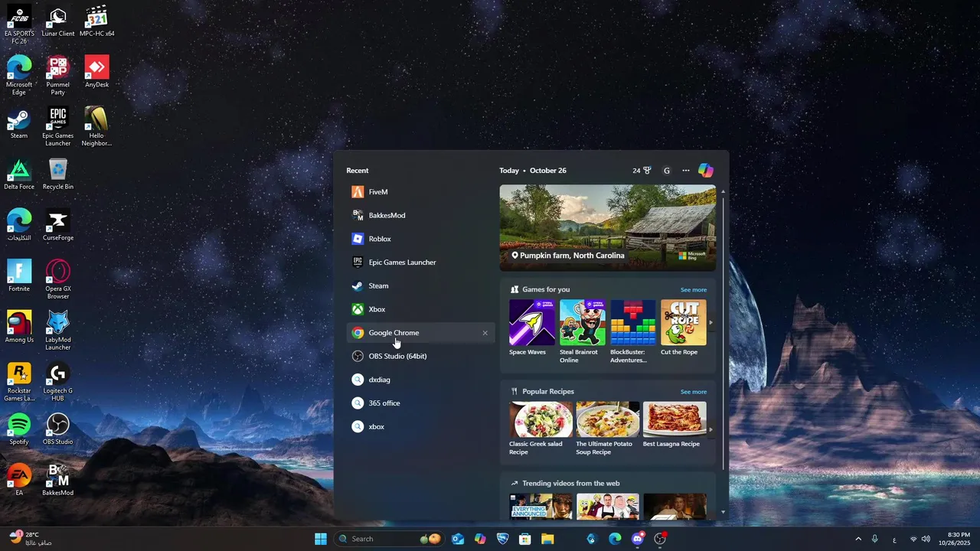This screenshot has height=551, width=980.
Task: Open the Best Lasagna Recipe card
Action: pyautogui.click(x=675, y=425)
